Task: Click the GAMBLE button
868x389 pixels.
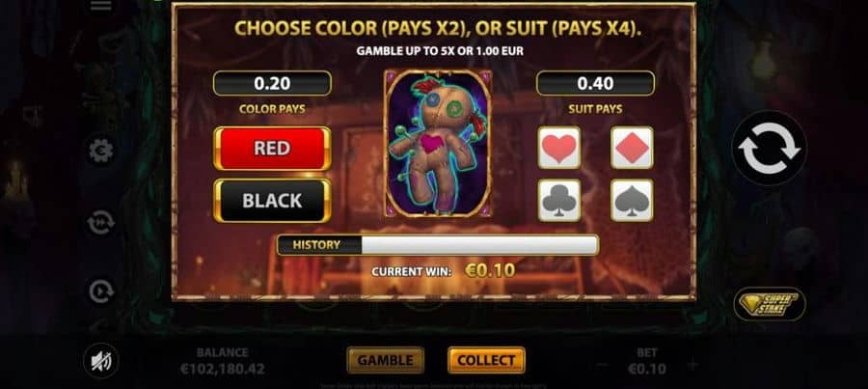Action: (385, 360)
